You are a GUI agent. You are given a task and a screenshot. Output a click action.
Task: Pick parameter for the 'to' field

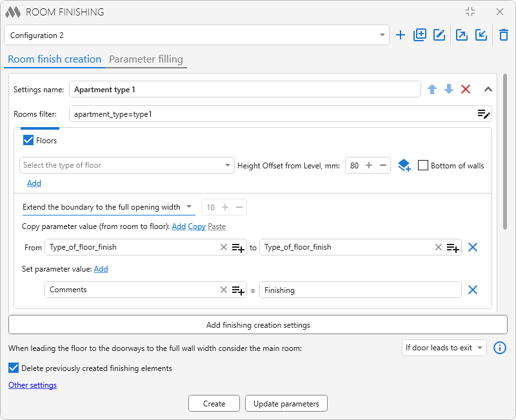pos(453,248)
